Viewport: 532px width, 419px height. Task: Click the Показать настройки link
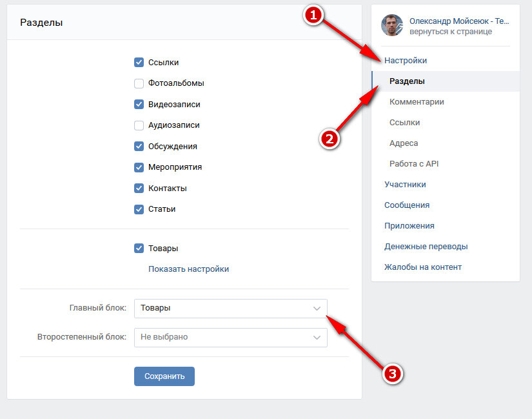[x=188, y=269]
